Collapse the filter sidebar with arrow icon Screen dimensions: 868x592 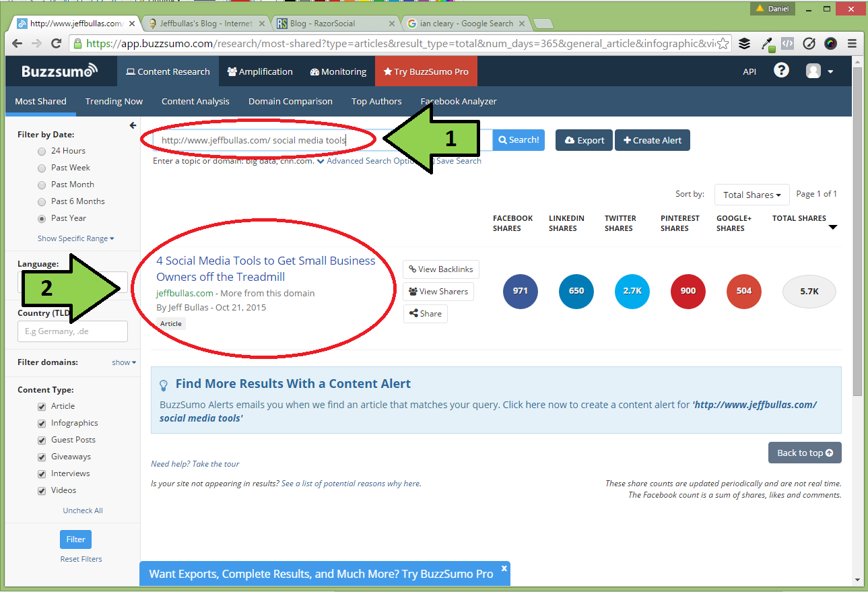pyautogui.click(x=133, y=125)
